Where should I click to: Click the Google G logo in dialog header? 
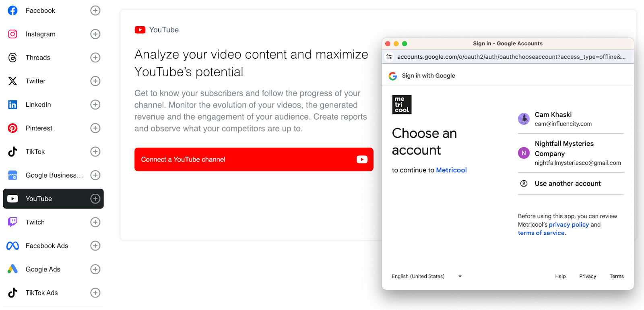coord(393,76)
